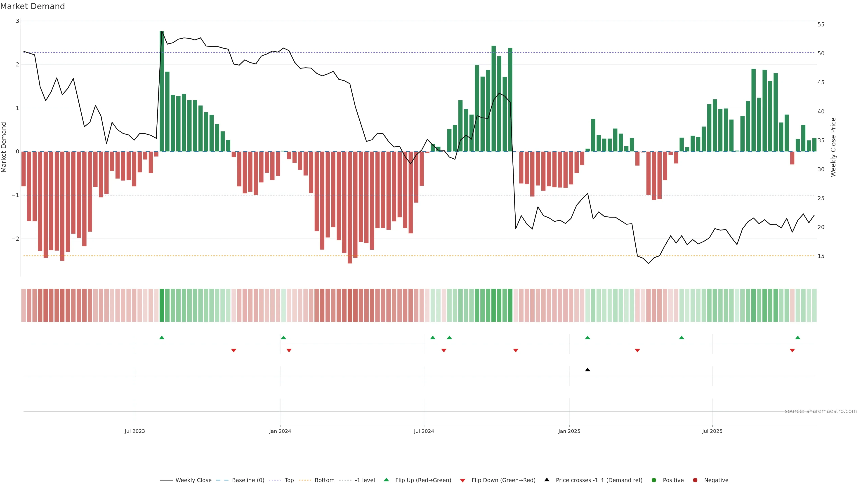868x488 pixels.
Task: Click the Positive green legend dot
Action: (x=654, y=480)
